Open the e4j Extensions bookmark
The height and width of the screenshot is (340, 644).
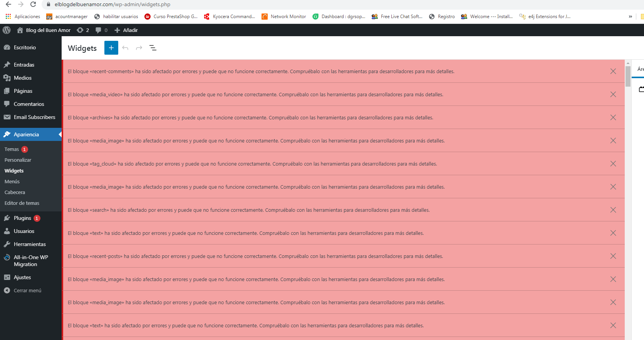tap(545, 17)
